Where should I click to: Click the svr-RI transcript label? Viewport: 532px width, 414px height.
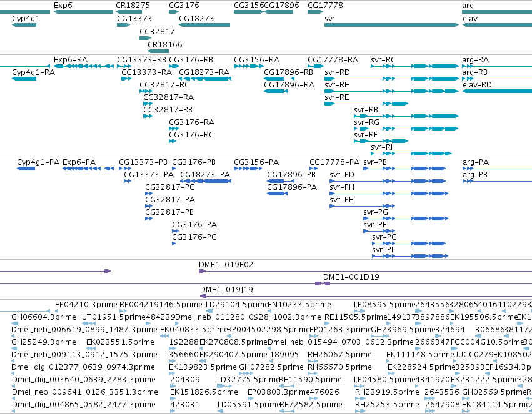[x=382, y=148]
